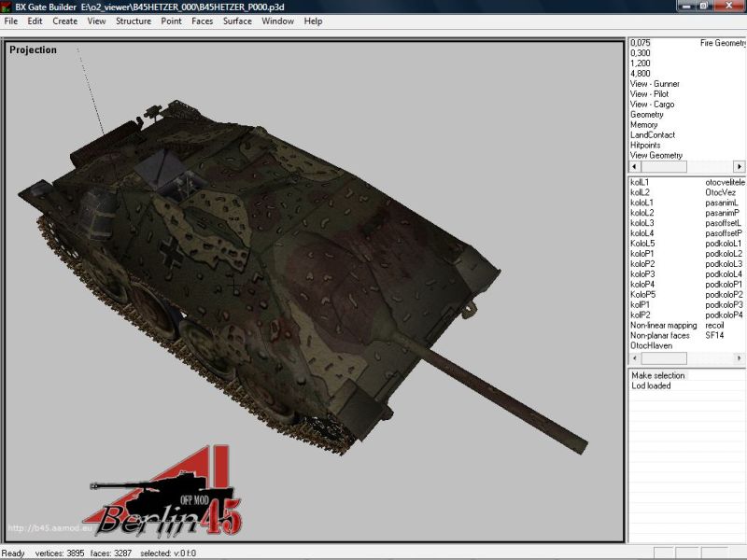Select the View - Cargo LOD
This screenshot has width=747, height=560.
652,105
